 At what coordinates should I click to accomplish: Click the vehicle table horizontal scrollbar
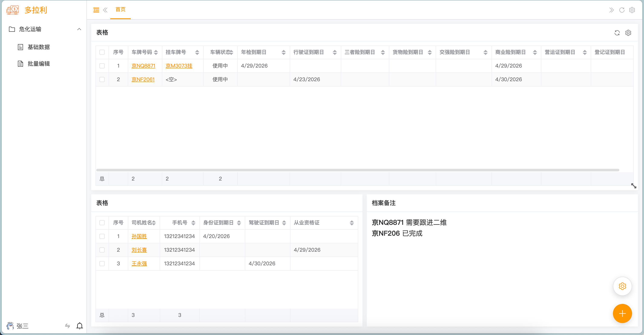[x=358, y=170]
